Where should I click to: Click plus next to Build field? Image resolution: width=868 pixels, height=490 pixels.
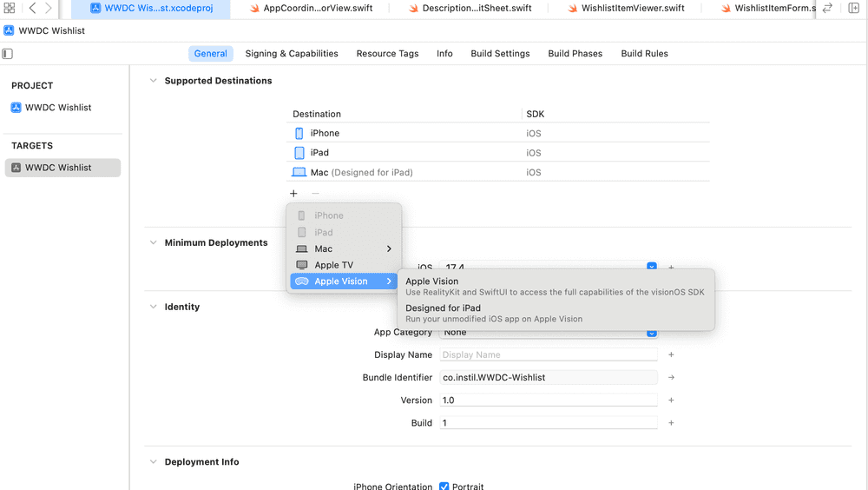[x=671, y=423]
